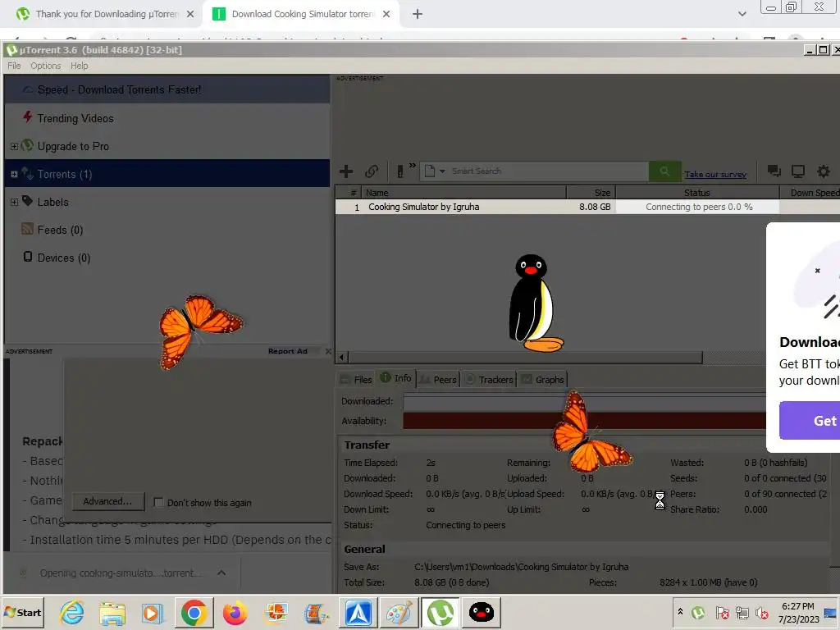Sort torrents by the Name column
Image resolution: width=840 pixels, height=630 pixels.
click(463, 192)
